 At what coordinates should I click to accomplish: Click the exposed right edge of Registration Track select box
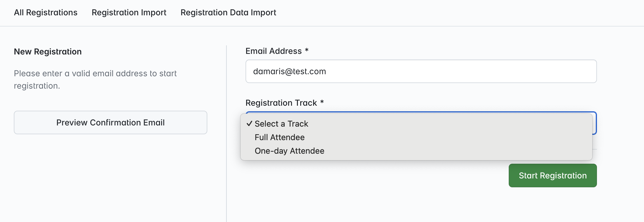[x=595, y=124]
